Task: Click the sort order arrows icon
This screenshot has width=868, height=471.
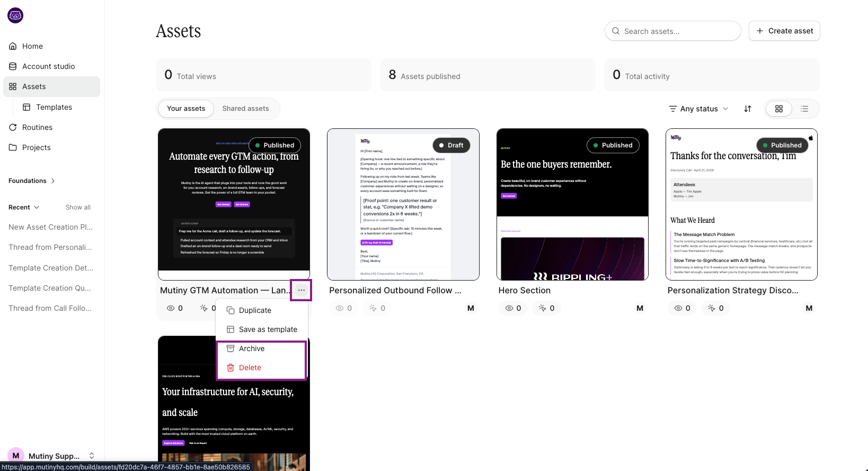Action: [748, 109]
